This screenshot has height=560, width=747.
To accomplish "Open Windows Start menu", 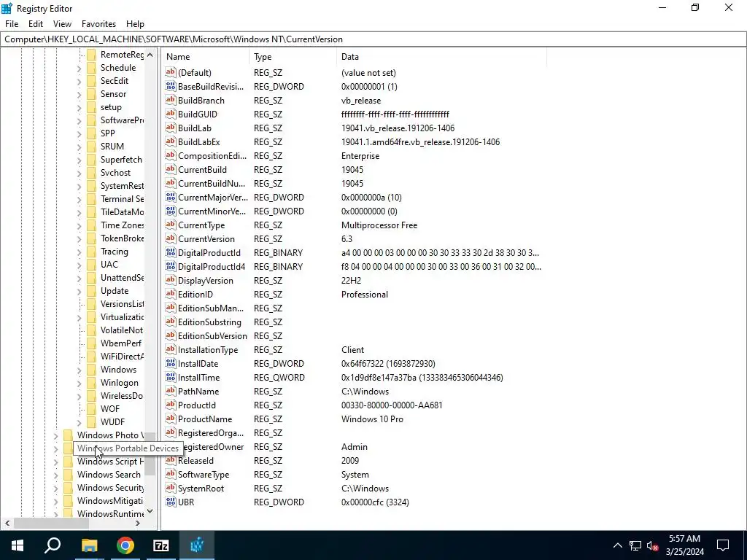I will [x=18, y=545].
